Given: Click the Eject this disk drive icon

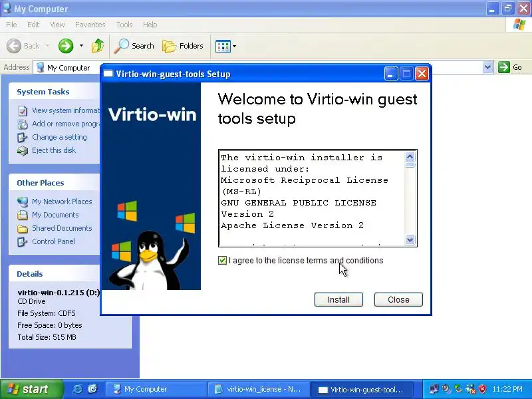Looking at the screenshot, I should tap(23, 151).
